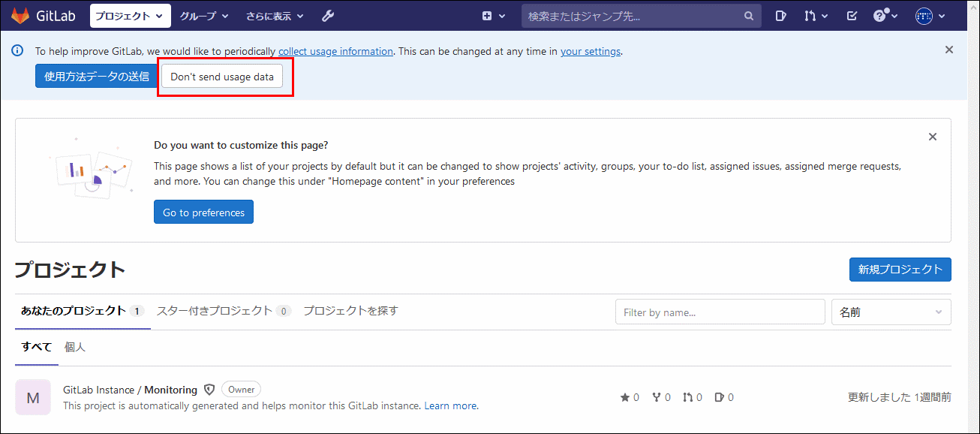This screenshot has width=980, height=434.
Task: Click the Owner badge
Action: (x=242, y=389)
